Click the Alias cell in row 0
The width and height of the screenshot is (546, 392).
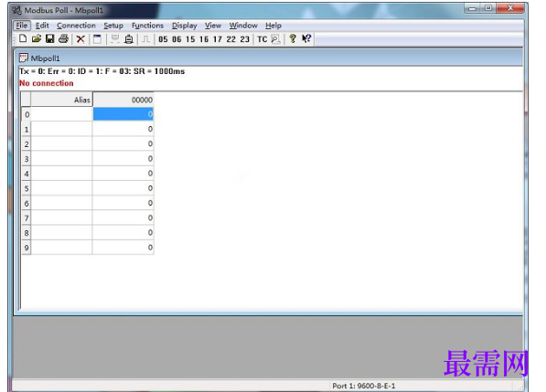point(61,114)
